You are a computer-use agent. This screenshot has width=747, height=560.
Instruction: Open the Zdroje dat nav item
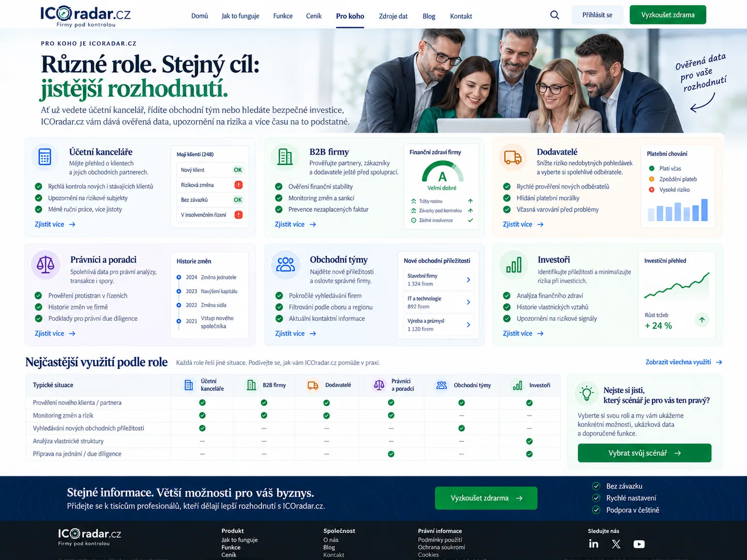coord(393,16)
